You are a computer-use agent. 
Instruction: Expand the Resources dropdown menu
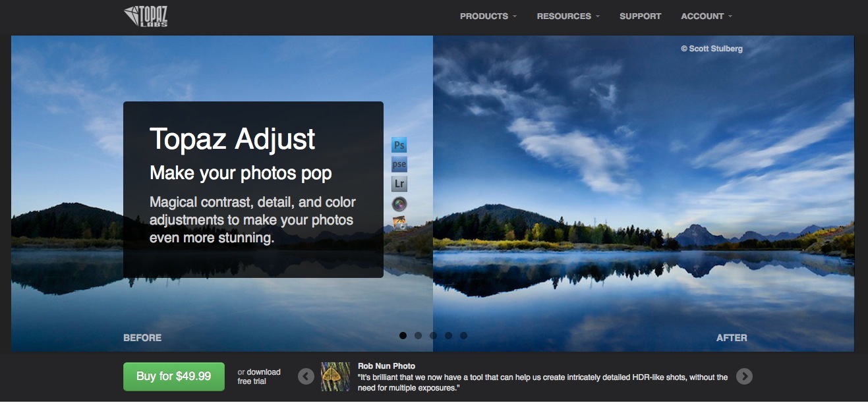click(x=568, y=16)
